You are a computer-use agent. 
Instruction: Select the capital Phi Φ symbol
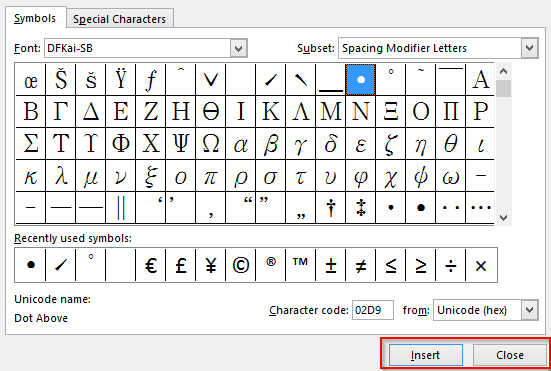tap(121, 143)
